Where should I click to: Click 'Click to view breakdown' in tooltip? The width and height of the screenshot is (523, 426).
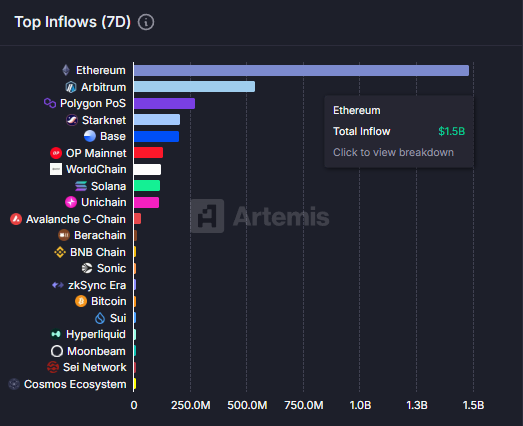(393, 152)
